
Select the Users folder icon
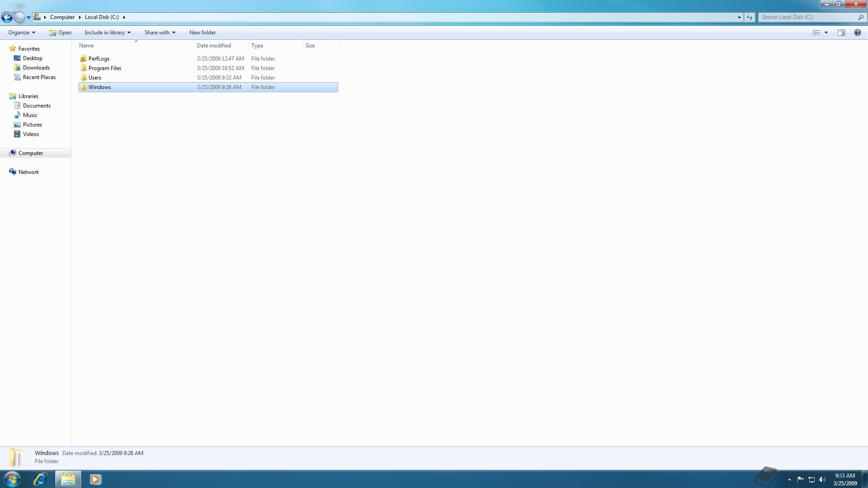[x=84, y=78]
